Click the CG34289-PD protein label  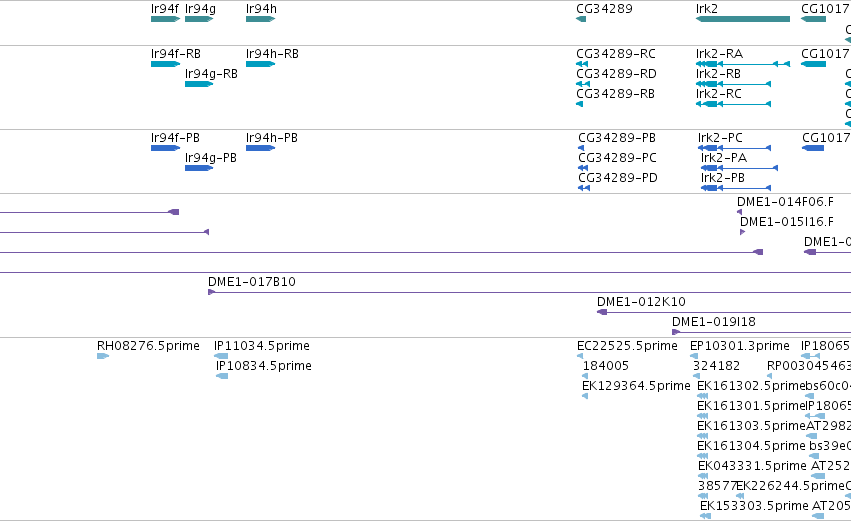(x=618, y=178)
